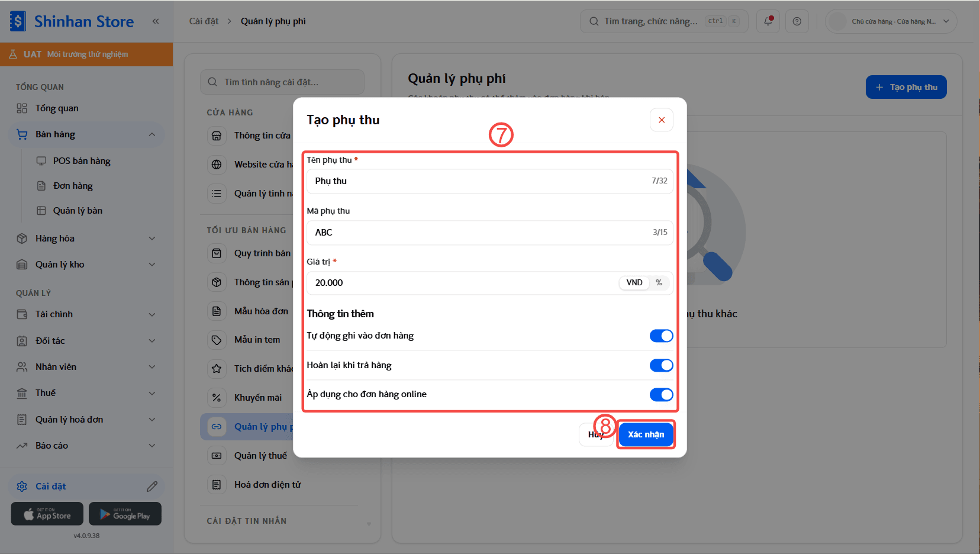Click the help question mark icon
The image size is (980, 554).
pos(797,21)
